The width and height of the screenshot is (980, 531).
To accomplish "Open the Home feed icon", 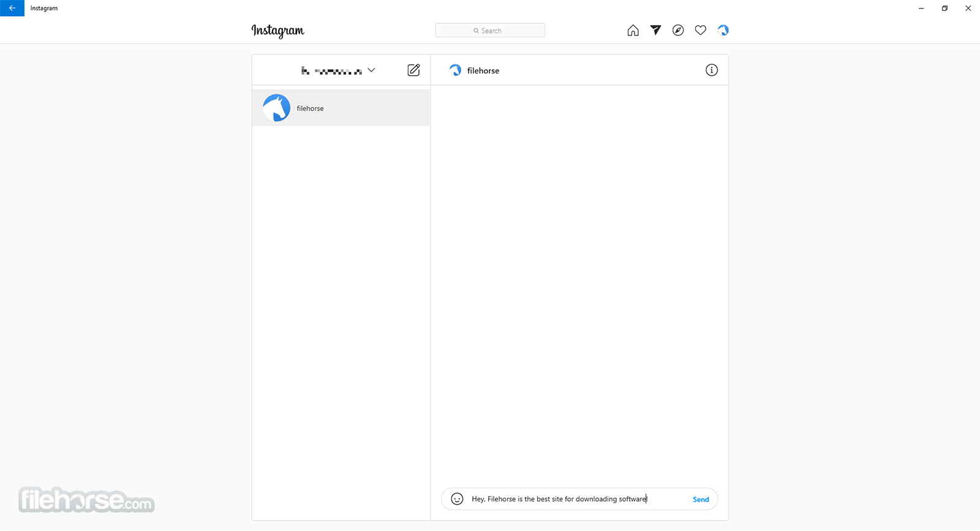I will (633, 31).
